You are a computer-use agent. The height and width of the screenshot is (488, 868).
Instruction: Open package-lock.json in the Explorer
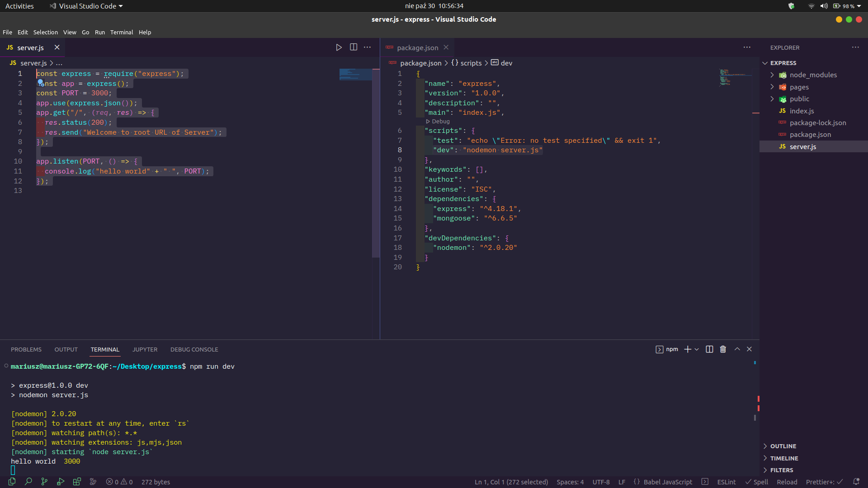817,123
